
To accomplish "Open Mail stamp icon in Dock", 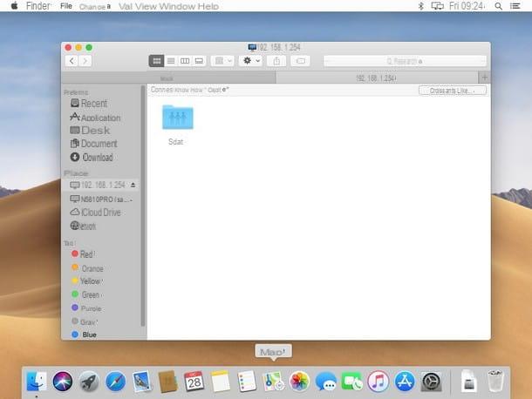I will (142, 381).
